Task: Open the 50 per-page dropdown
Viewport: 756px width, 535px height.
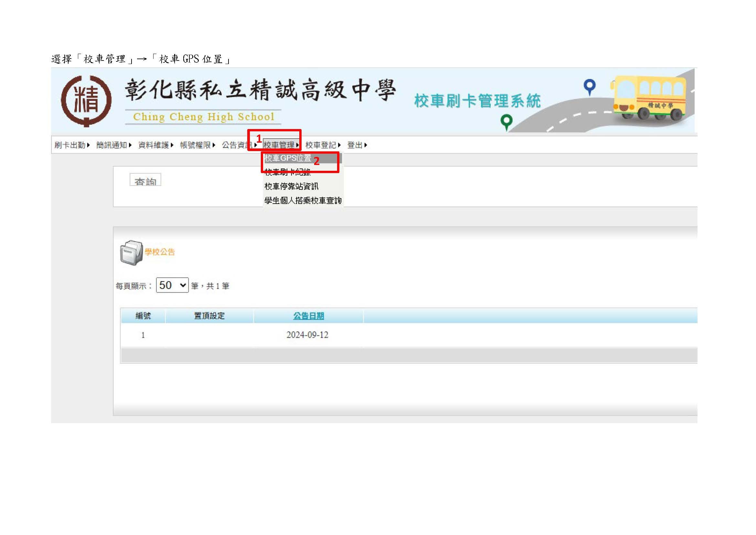Action: tap(172, 285)
